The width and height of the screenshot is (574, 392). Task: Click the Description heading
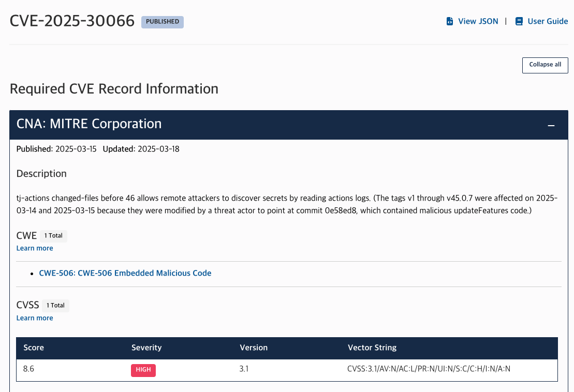coord(41,173)
